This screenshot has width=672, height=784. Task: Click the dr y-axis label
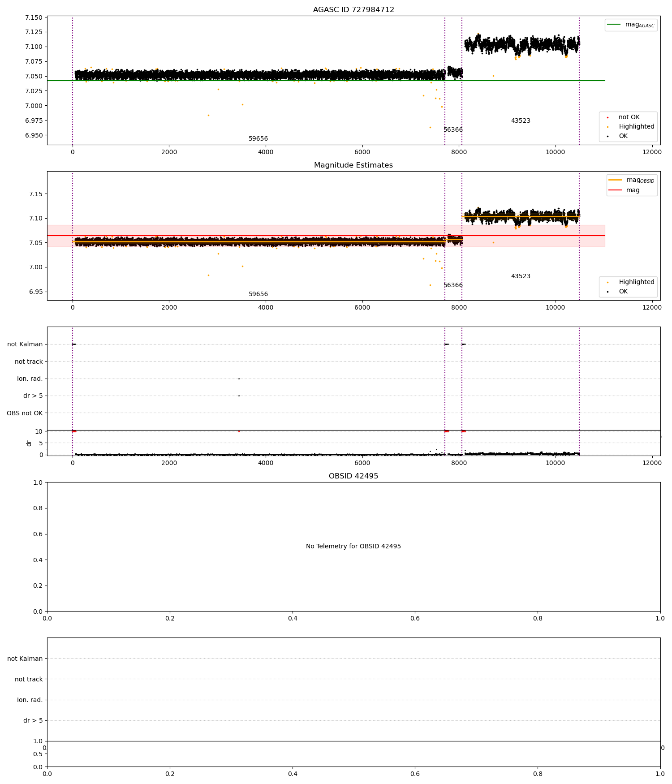point(29,443)
